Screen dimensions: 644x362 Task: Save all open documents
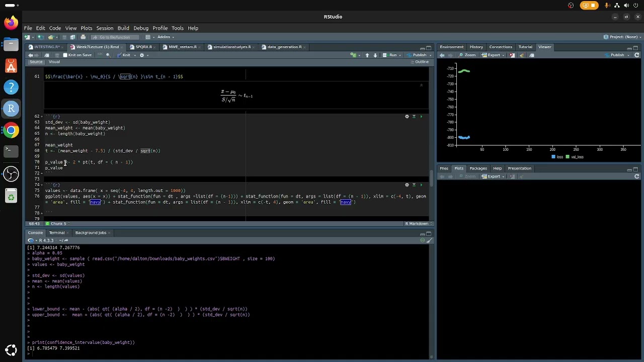coord(72,37)
